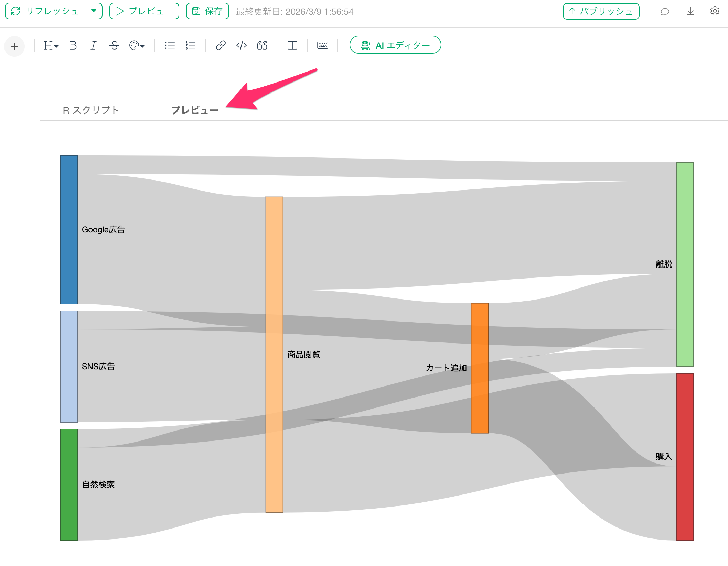Insert a numbered list
This screenshot has width=728, height=566.
191,45
